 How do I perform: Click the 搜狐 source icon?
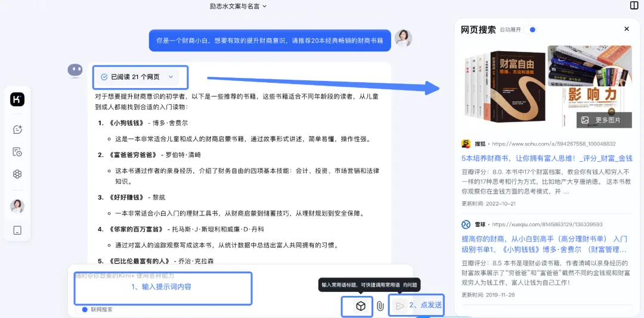coord(466,144)
